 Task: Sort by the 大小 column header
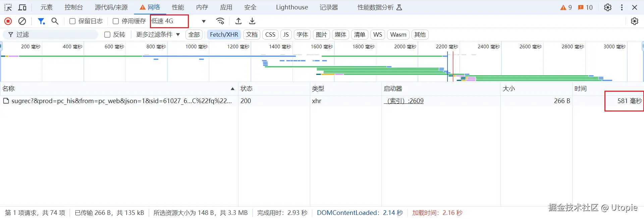(537, 89)
